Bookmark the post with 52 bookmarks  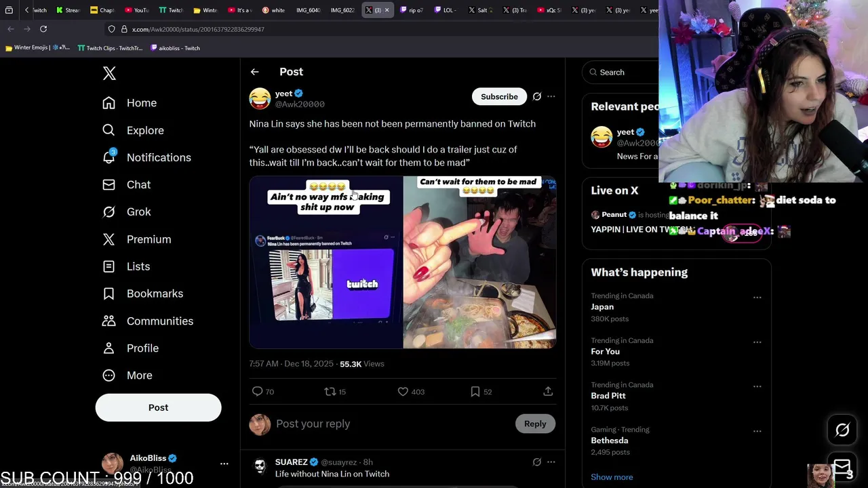click(x=475, y=391)
